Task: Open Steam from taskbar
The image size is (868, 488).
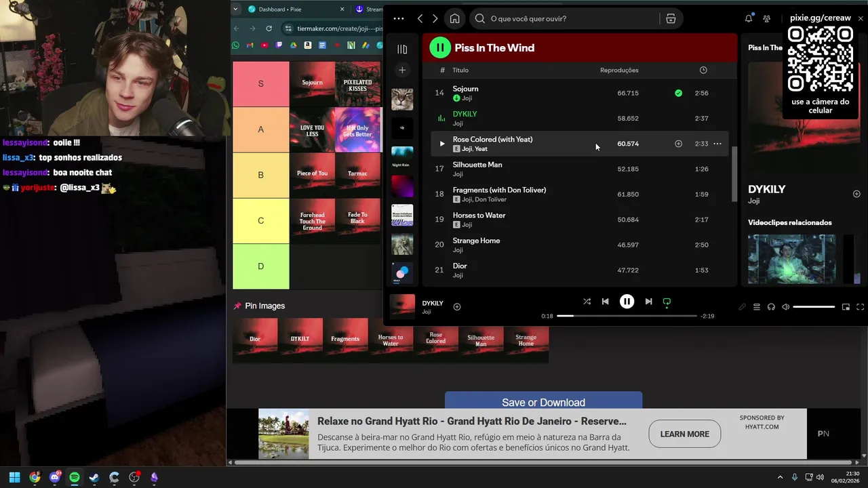Action: [x=94, y=477]
